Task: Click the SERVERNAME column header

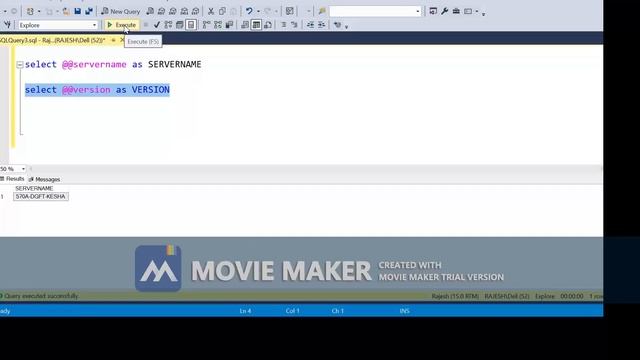Action: click(x=34, y=189)
